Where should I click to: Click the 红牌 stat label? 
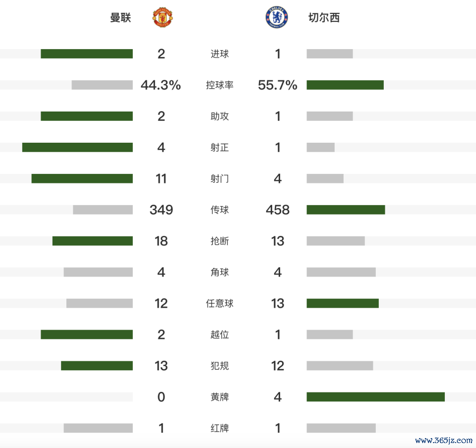pyautogui.click(x=220, y=428)
